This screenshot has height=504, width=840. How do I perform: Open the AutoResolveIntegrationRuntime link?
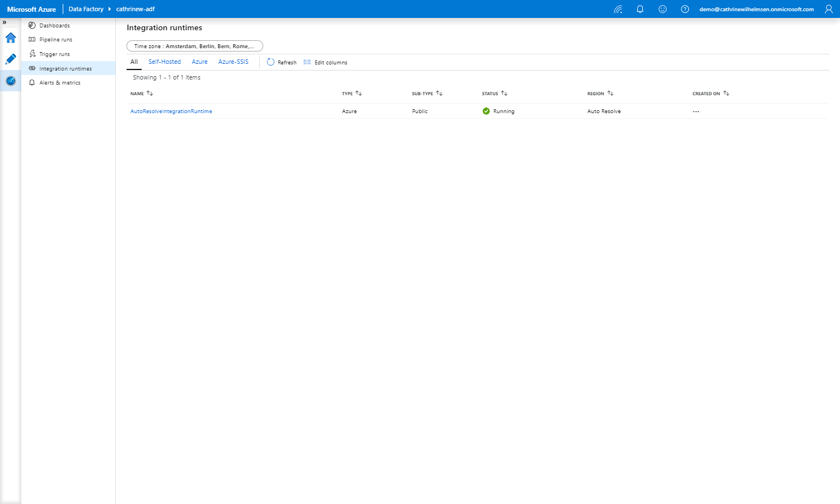tap(171, 111)
